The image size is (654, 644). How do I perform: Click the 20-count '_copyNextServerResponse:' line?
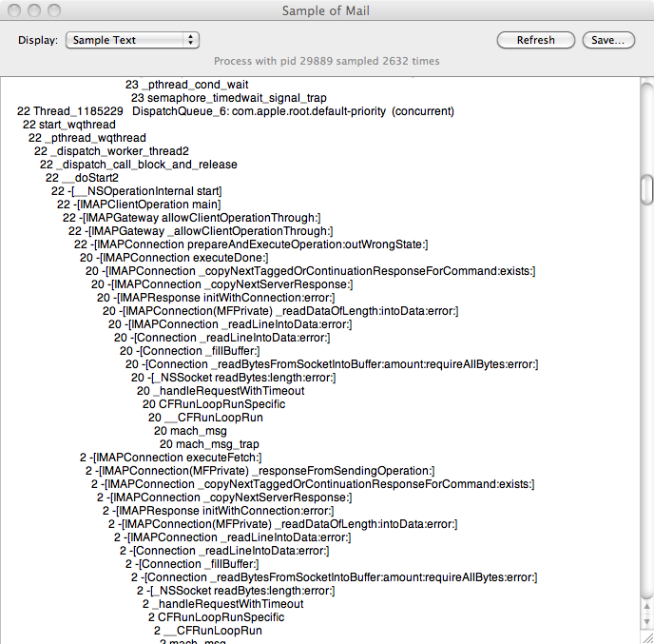tap(222, 284)
